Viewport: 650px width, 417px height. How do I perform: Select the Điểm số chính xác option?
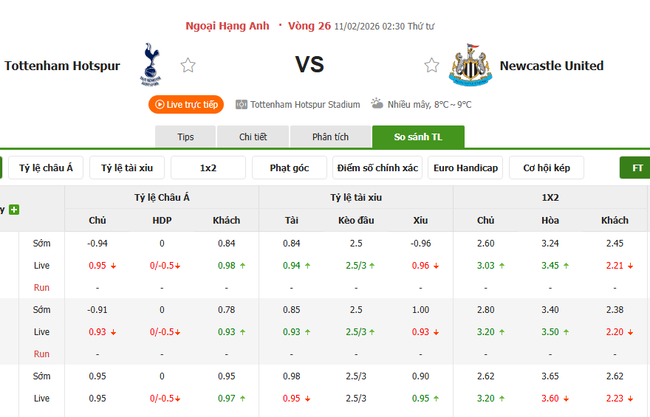click(x=376, y=168)
